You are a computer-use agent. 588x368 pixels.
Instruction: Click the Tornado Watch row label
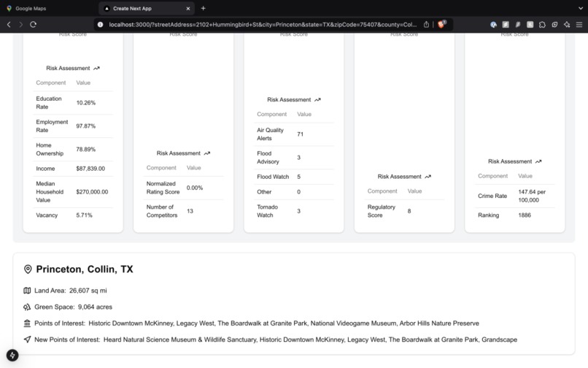pos(267,211)
